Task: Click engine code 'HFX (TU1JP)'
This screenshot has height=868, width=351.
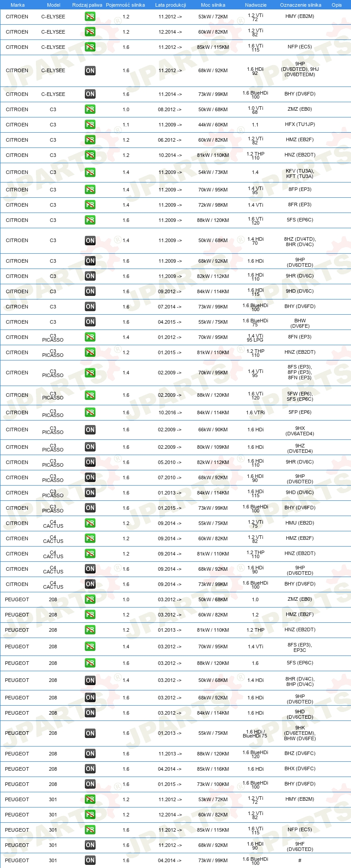Action: click(300, 125)
